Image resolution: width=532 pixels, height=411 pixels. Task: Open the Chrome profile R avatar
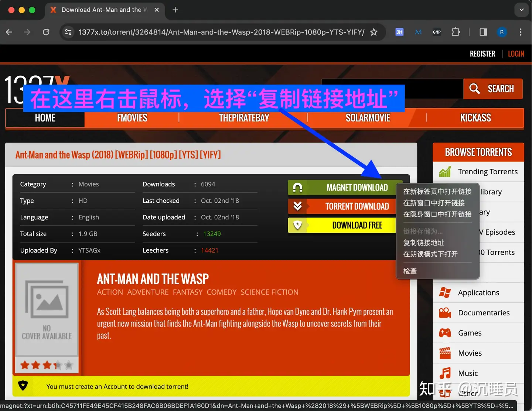[502, 32]
